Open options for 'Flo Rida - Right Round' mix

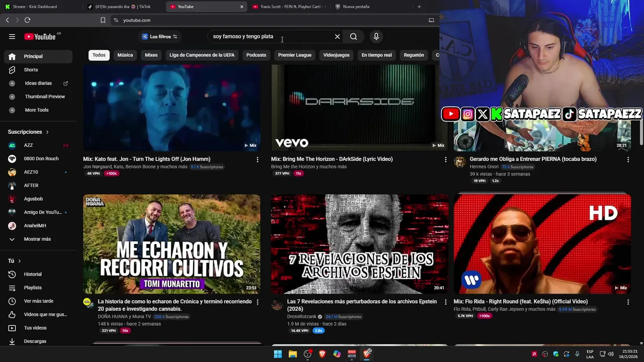click(628, 302)
